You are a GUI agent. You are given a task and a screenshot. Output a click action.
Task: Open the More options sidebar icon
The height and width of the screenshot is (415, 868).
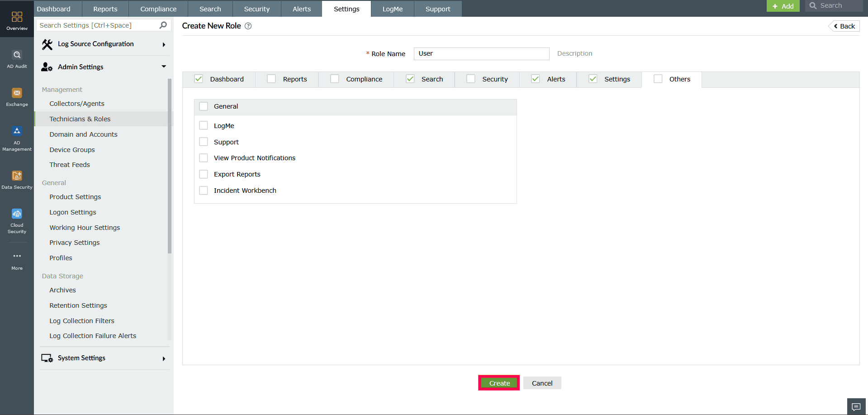click(17, 256)
